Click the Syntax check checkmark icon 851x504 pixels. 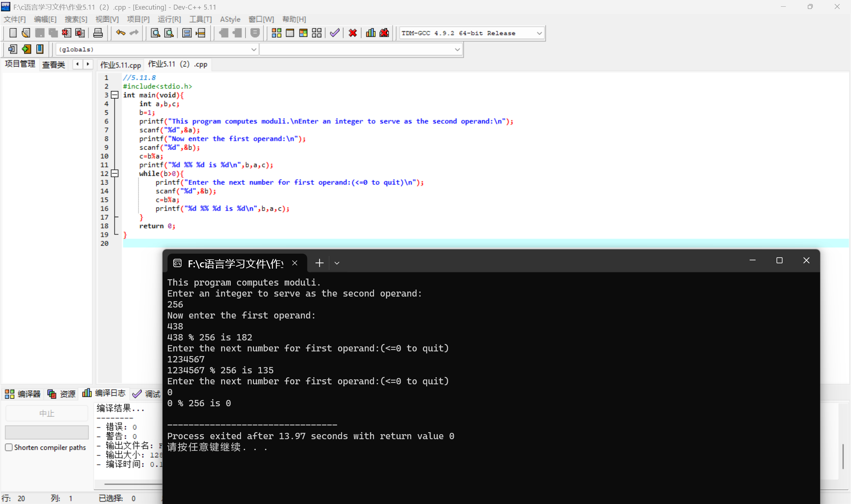click(334, 33)
